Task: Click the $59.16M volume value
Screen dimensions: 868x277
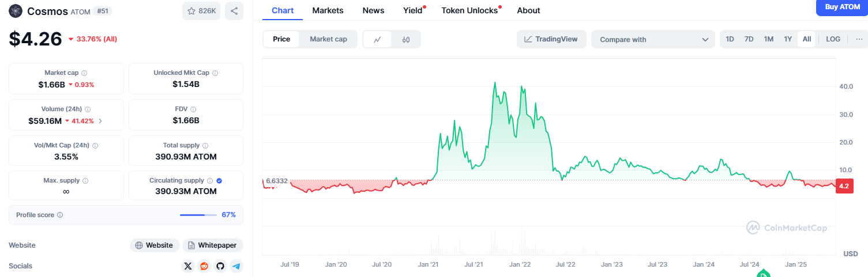Action: tap(45, 121)
